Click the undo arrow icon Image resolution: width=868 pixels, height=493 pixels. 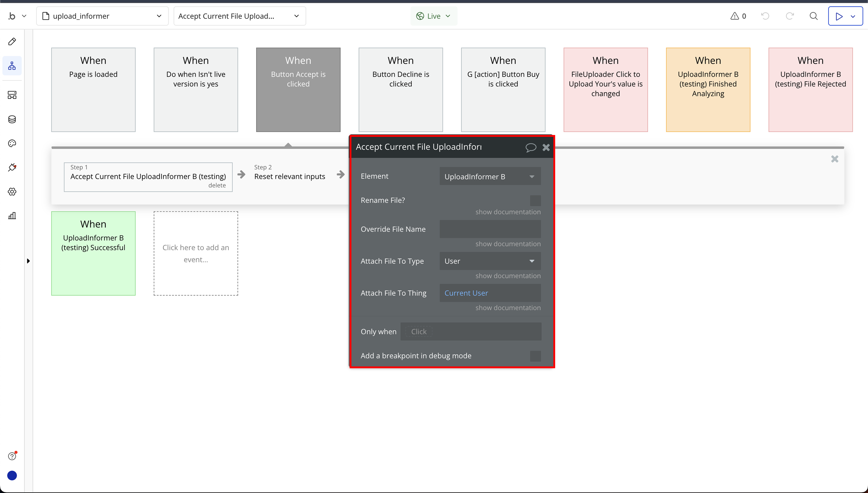point(765,16)
